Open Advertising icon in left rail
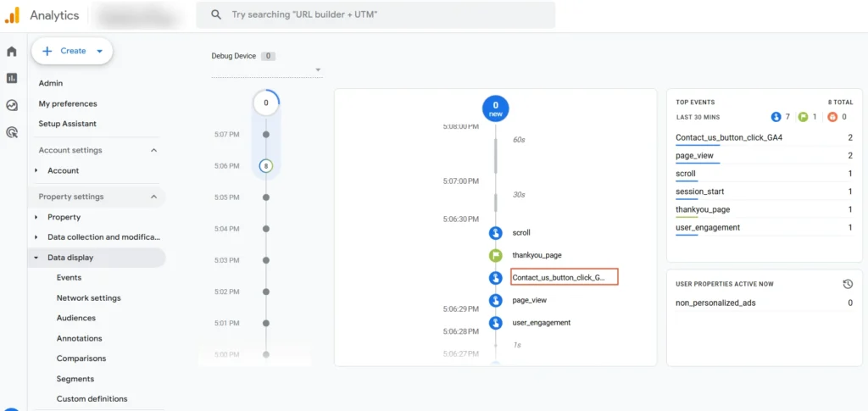 click(x=12, y=132)
